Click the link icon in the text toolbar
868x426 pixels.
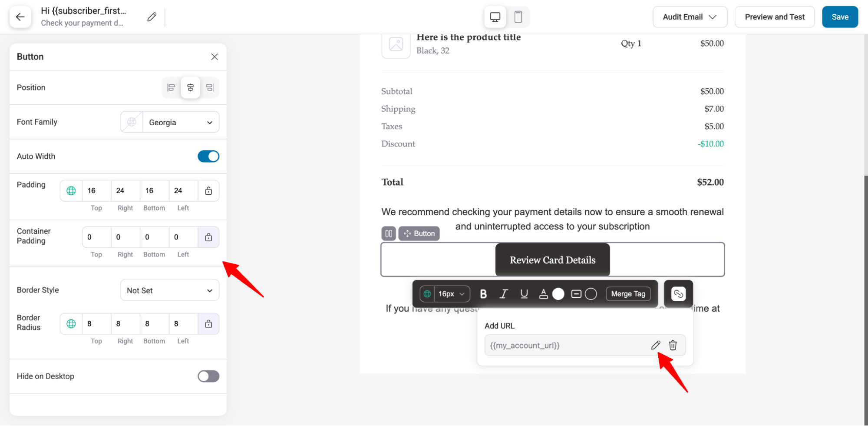coord(678,294)
